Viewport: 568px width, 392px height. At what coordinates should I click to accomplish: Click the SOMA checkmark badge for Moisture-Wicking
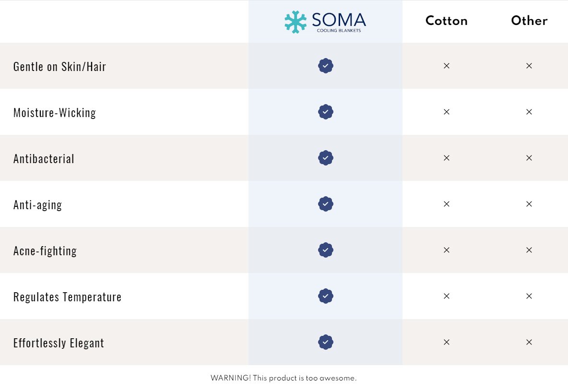click(x=326, y=112)
